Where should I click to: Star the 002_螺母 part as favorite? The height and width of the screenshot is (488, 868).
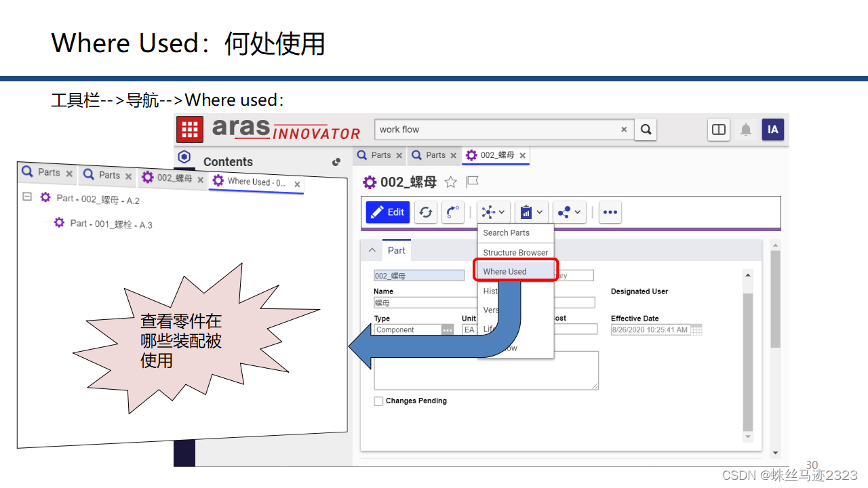point(452,182)
